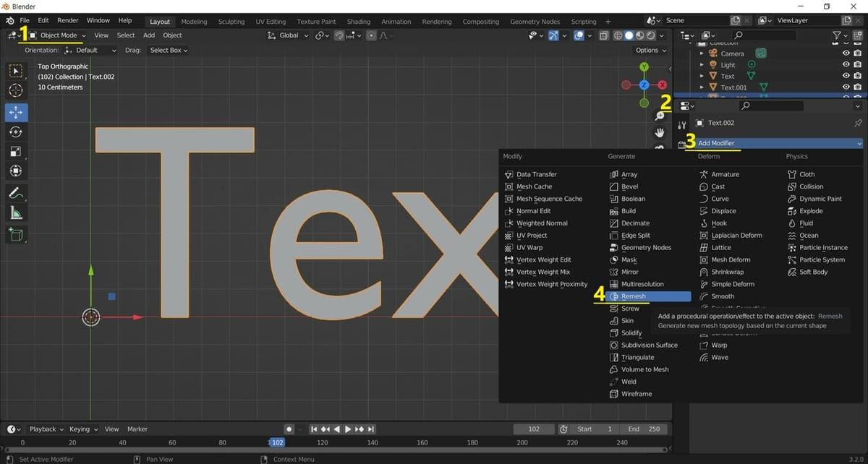Jump to the end frame of timeline

(370, 429)
